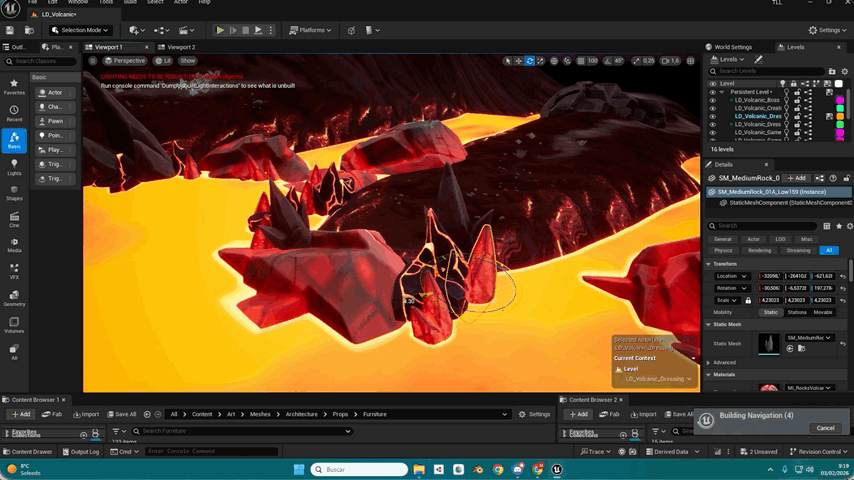Select the Shapes category icon
Image resolution: width=854 pixels, height=480 pixels.
coord(14,193)
